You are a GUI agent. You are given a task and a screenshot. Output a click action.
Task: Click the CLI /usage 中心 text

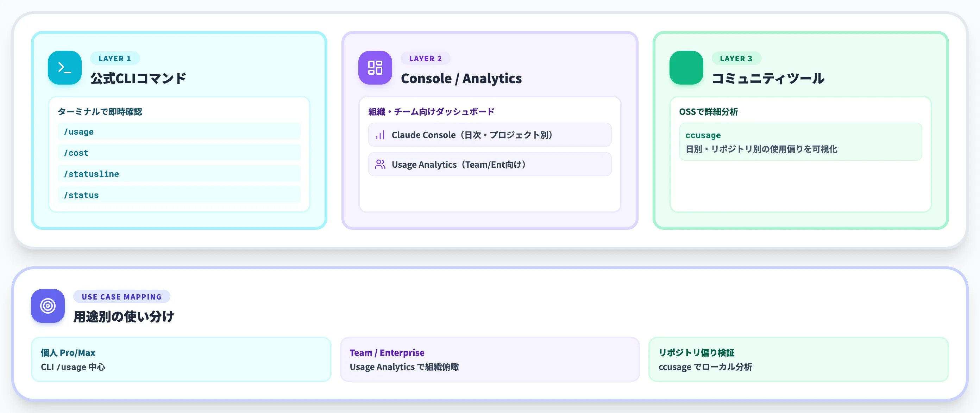(x=73, y=366)
